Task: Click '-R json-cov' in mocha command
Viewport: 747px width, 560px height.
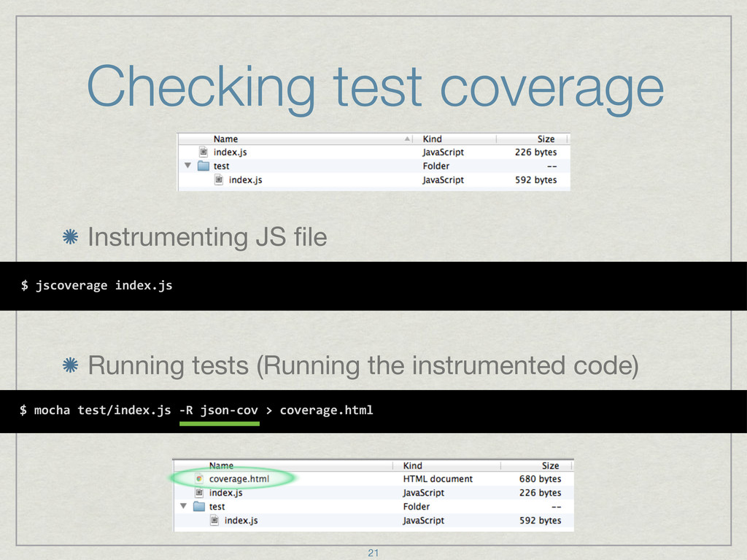Action: click(219, 410)
